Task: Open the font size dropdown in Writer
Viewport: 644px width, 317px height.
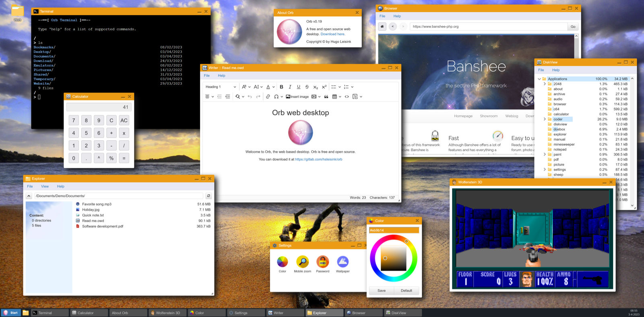Action: pyautogui.click(x=258, y=87)
